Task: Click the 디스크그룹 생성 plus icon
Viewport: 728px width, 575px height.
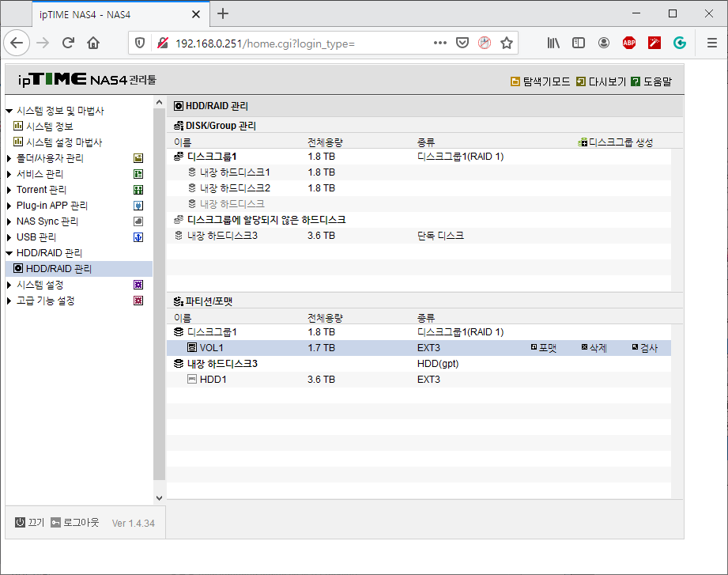Action: point(583,142)
